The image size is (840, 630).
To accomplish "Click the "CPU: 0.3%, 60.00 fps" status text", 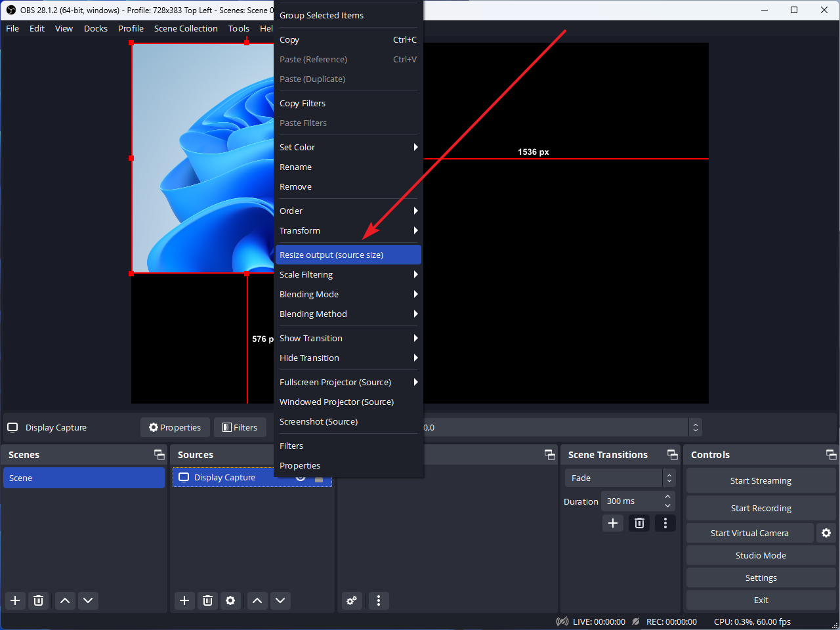I will click(752, 621).
